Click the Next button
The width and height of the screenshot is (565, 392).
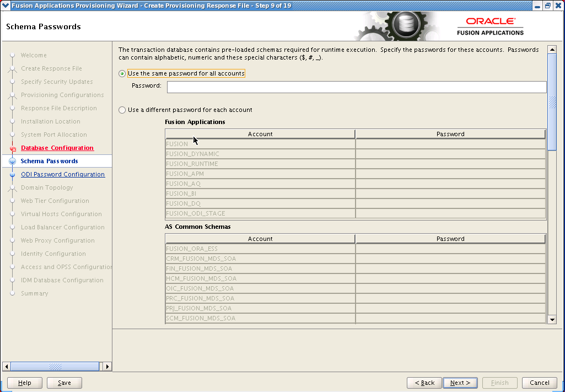(x=460, y=383)
